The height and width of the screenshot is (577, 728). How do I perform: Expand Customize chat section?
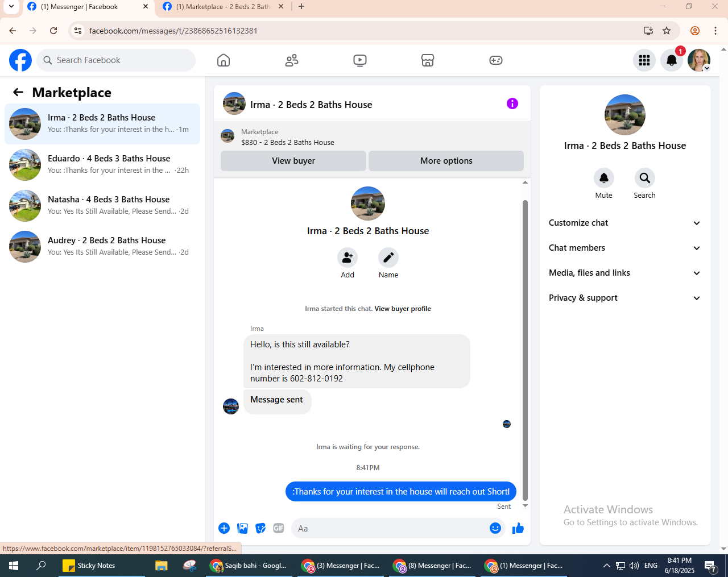point(624,223)
